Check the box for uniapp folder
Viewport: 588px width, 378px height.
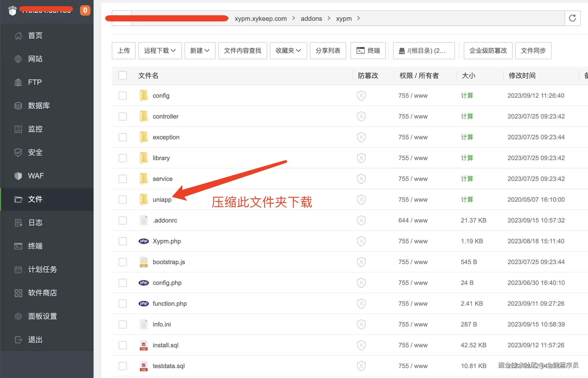coord(123,199)
